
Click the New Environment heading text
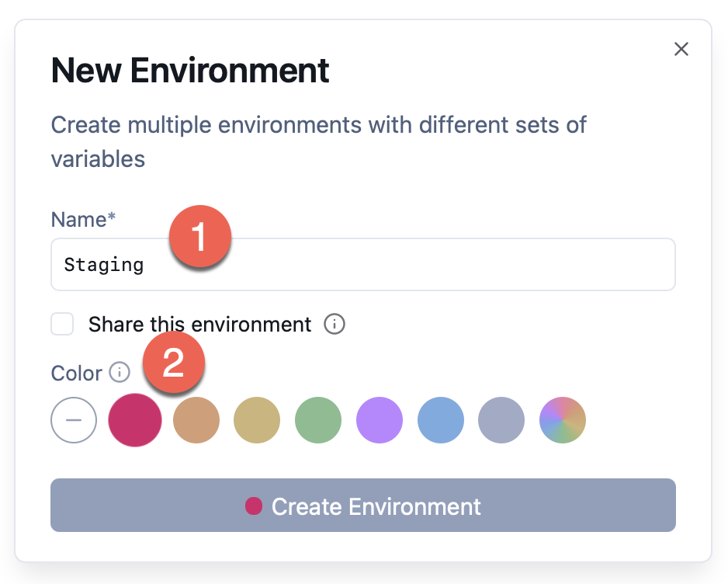click(x=190, y=71)
